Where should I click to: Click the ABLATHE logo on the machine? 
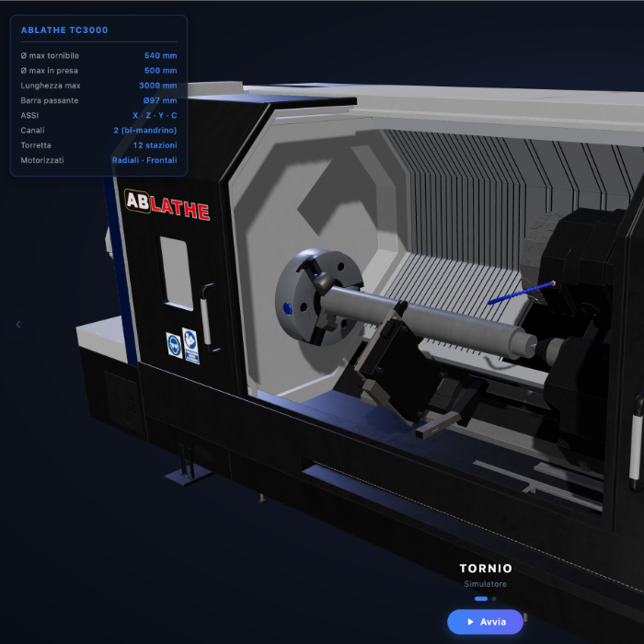point(167,204)
